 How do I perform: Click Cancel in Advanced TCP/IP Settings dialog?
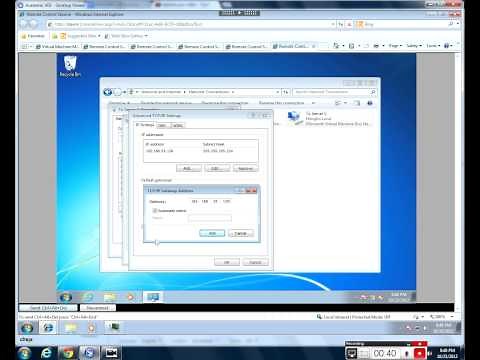coord(255,262)
